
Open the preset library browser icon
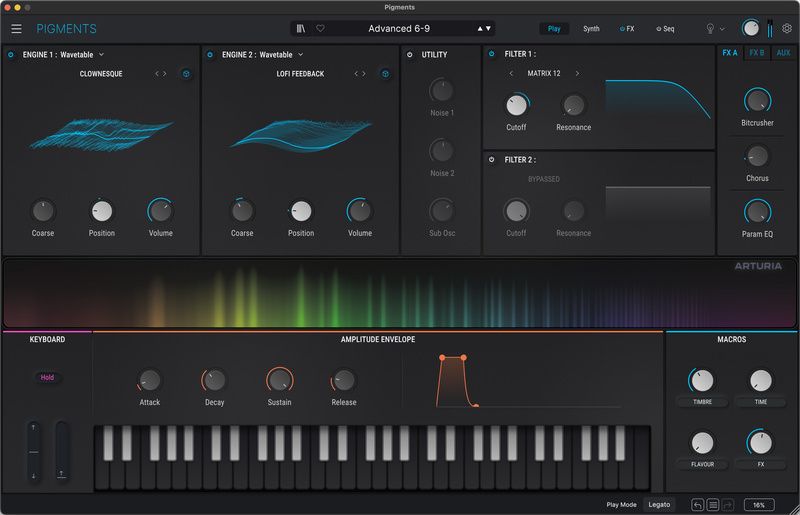pos(301,29)
